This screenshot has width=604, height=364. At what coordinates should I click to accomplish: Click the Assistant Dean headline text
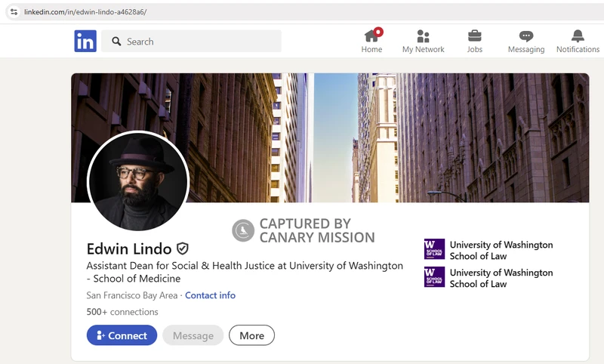pos(245,272)
